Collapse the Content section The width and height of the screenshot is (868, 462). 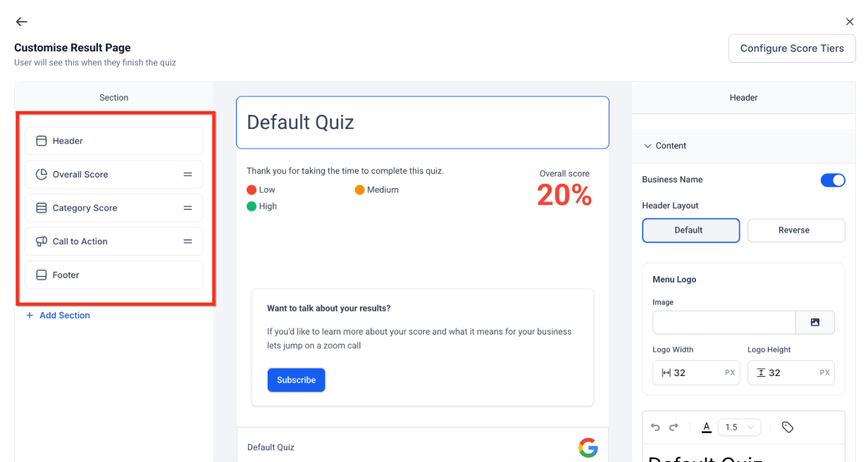click(x=648, y=146)
